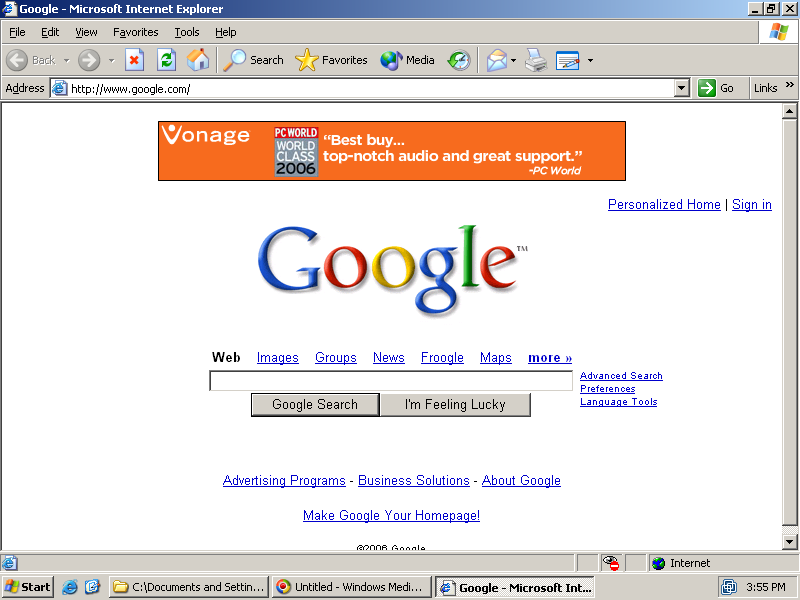Expand the Links toolbar chevron
Image resolution: width=800 pixels, height=600 pixels.
(789, 85)
